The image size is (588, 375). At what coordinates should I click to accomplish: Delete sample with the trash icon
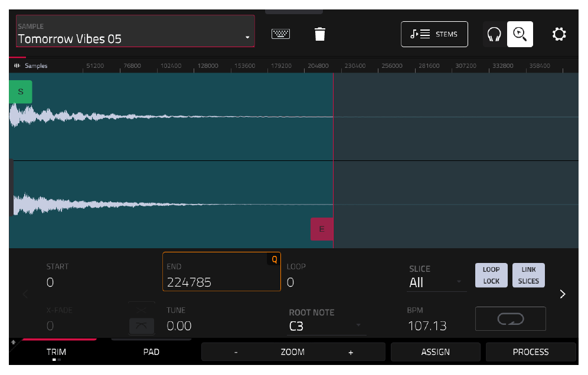click(320, 34)
